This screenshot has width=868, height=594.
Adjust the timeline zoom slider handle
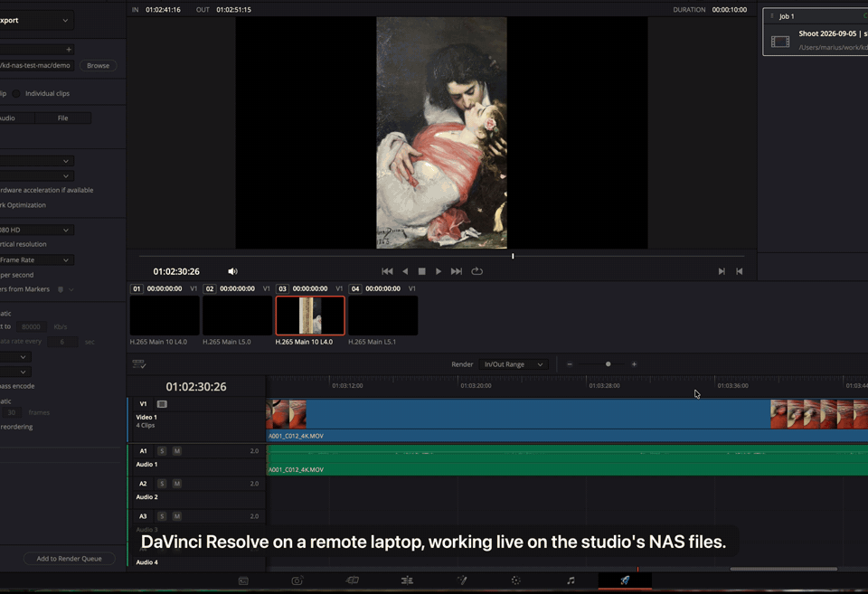tap(608, 364)
